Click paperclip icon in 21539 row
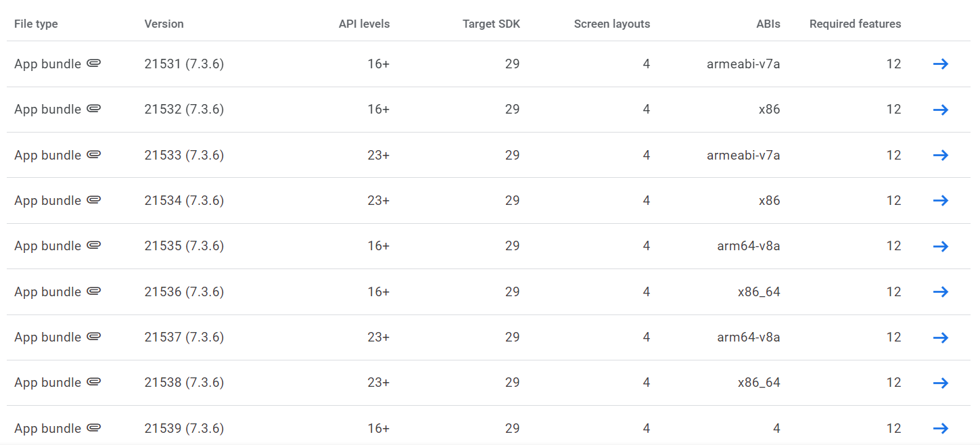This screenshot has height=445, width=980. 94,428
